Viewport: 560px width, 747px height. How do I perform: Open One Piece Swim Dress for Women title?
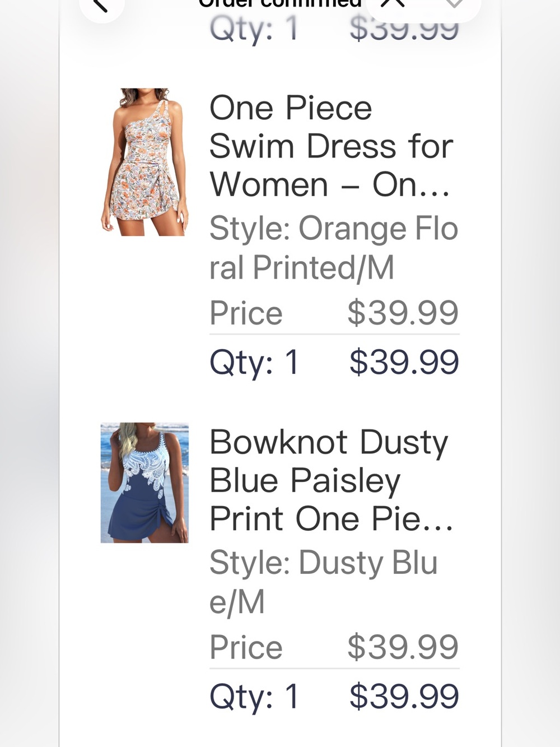[x=330, y=146]
